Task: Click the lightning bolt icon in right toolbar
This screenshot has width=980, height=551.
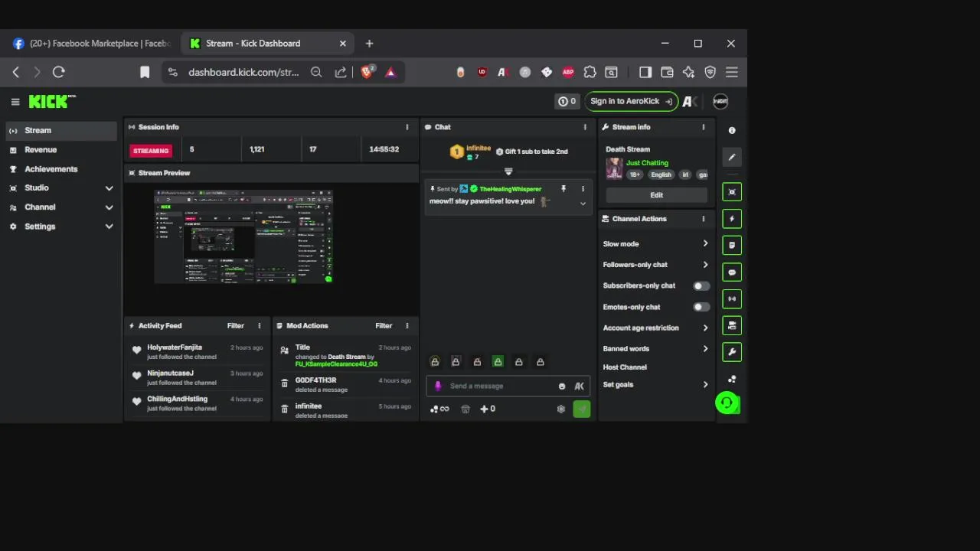Action: point(732,219)
